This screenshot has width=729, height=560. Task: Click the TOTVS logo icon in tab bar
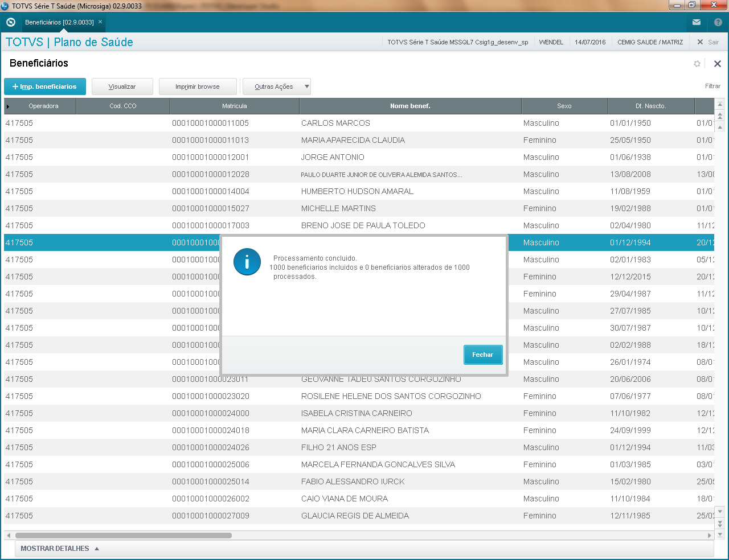pos(10,22)
